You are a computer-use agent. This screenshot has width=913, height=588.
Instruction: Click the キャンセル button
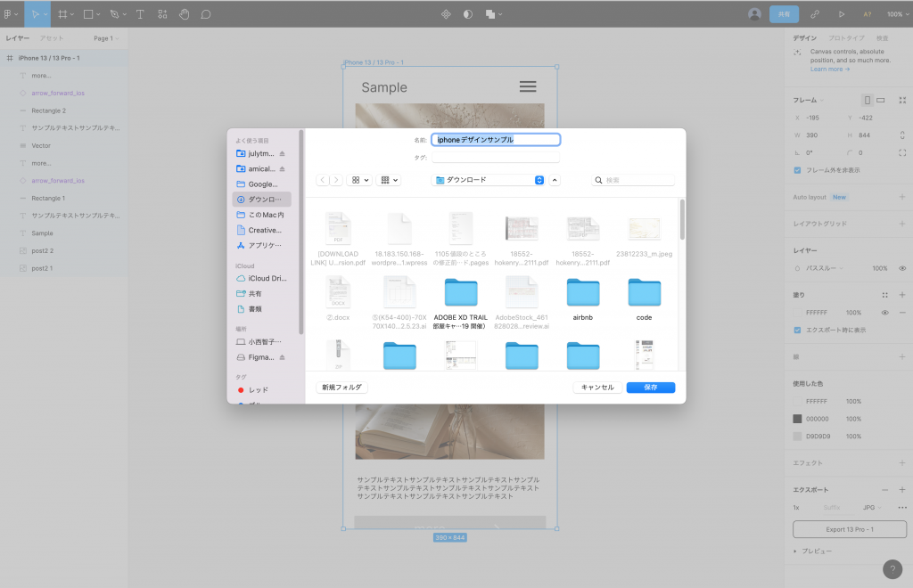(596, 388)
